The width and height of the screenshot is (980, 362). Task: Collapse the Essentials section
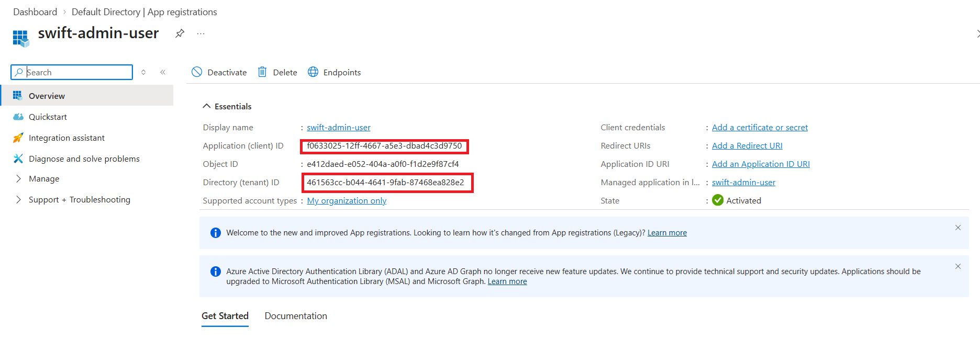tap(227, 106)
